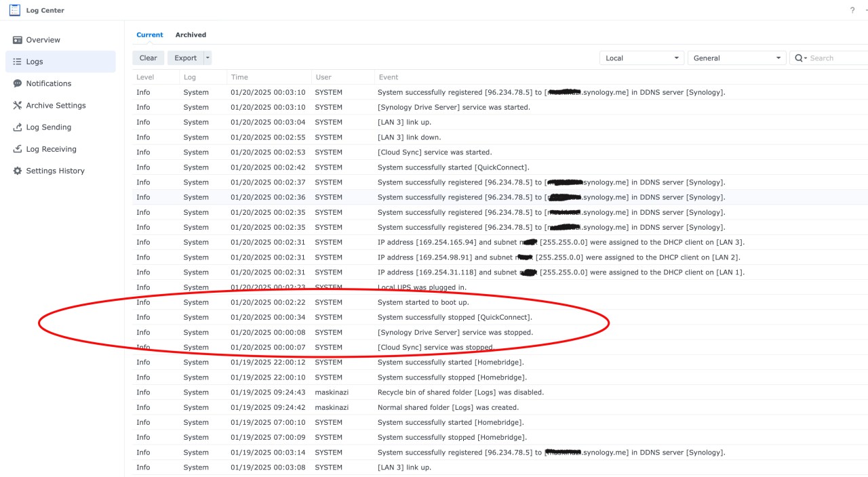Switch to the Archived tab
Image resolution: width=868 pixels, height=477 pixels.
[191, 35]
